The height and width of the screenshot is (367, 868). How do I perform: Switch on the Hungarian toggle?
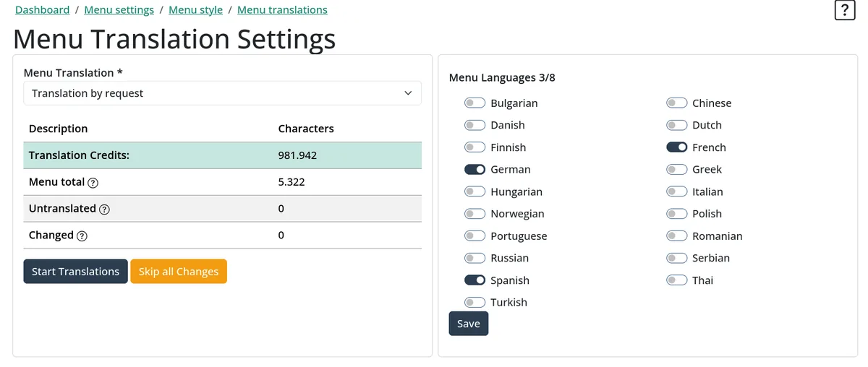(x=475, y=191)
